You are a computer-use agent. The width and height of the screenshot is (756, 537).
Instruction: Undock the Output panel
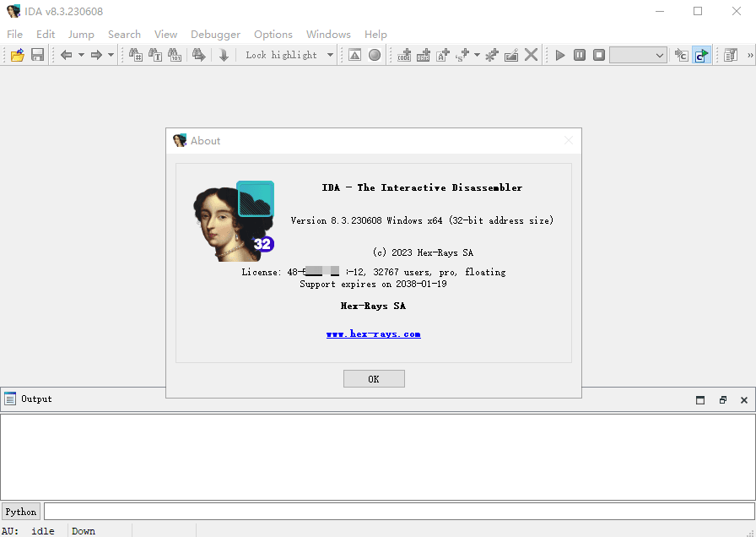pos(723,399)
